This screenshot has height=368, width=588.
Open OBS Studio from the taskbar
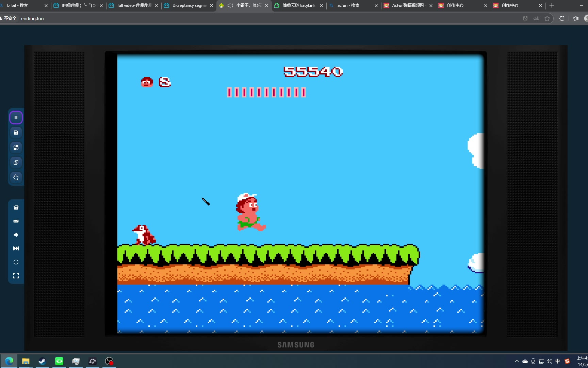tap(109, 361)
